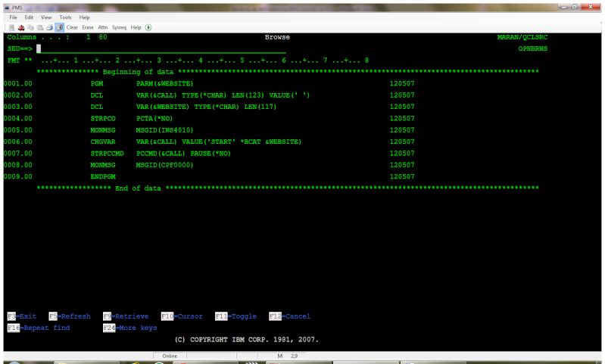Open the Tools menu
This screenshot has width=605, height=364.
[x=65, y=17]
